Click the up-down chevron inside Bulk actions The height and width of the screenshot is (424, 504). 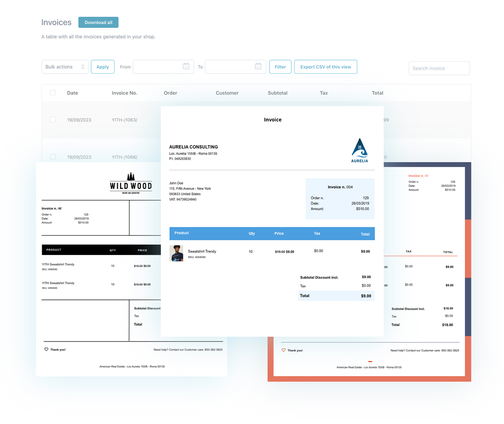(83, 67)
